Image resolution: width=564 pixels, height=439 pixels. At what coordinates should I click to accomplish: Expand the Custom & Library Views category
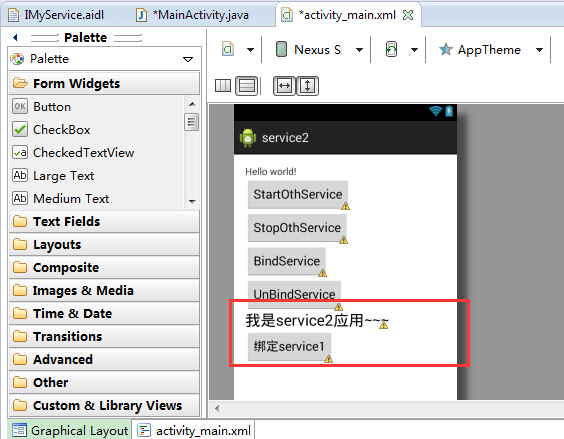pyautogui.click(x=104, y=406)
